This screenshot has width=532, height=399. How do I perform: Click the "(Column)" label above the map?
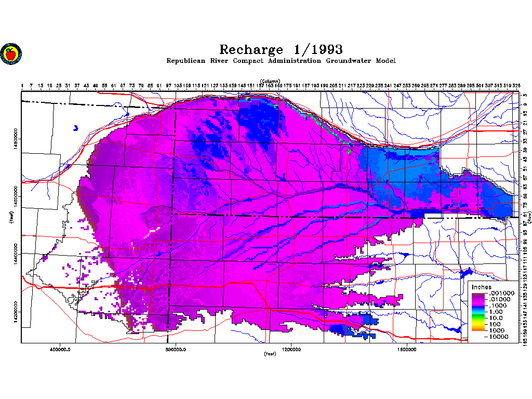click(x=270, y=81)
